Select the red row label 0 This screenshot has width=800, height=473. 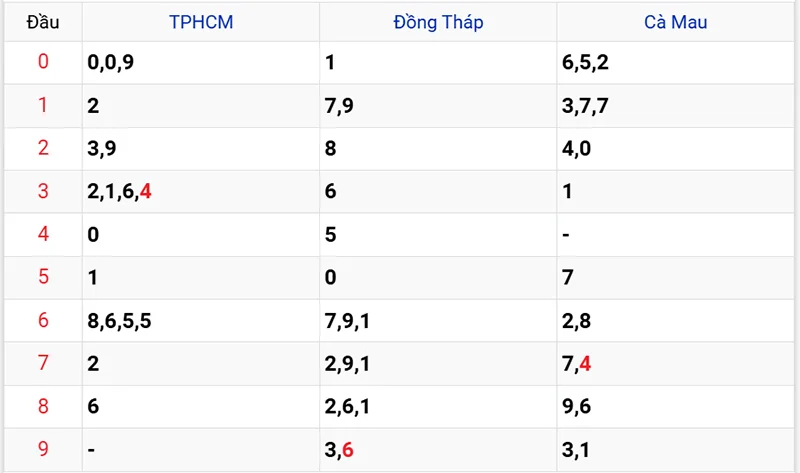point(42,62)
